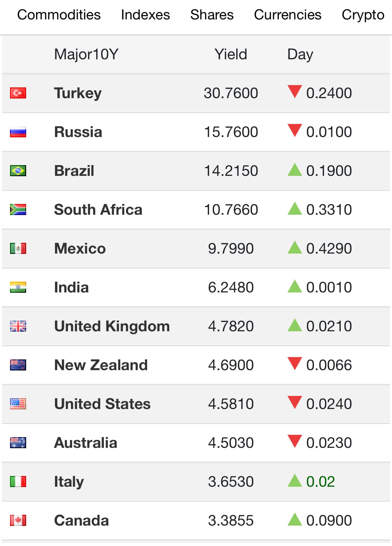
Task: Click the Major10Y column header
Action: coord(86,54)
